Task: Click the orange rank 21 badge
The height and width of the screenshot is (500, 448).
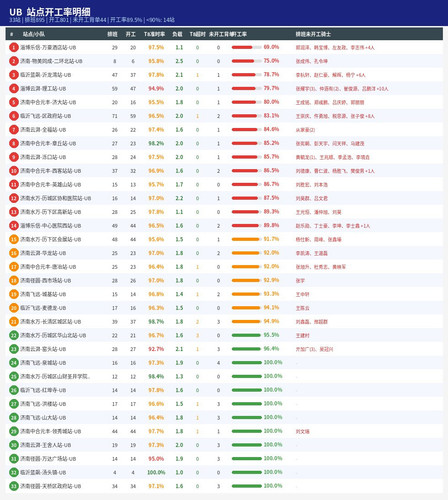Action: (14, 322)
